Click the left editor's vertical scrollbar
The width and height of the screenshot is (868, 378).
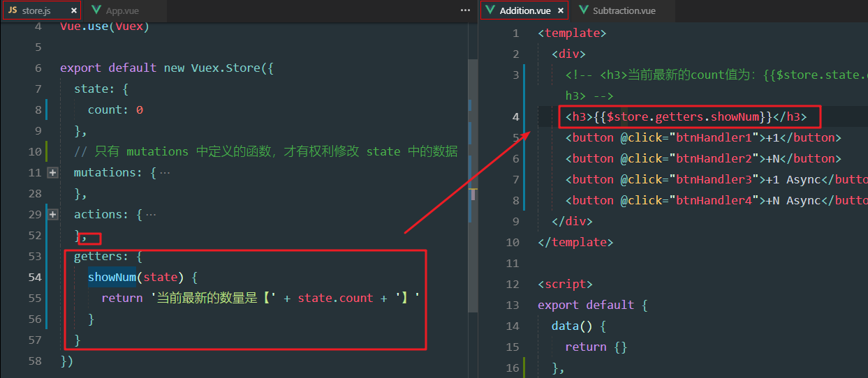(473, 139)
